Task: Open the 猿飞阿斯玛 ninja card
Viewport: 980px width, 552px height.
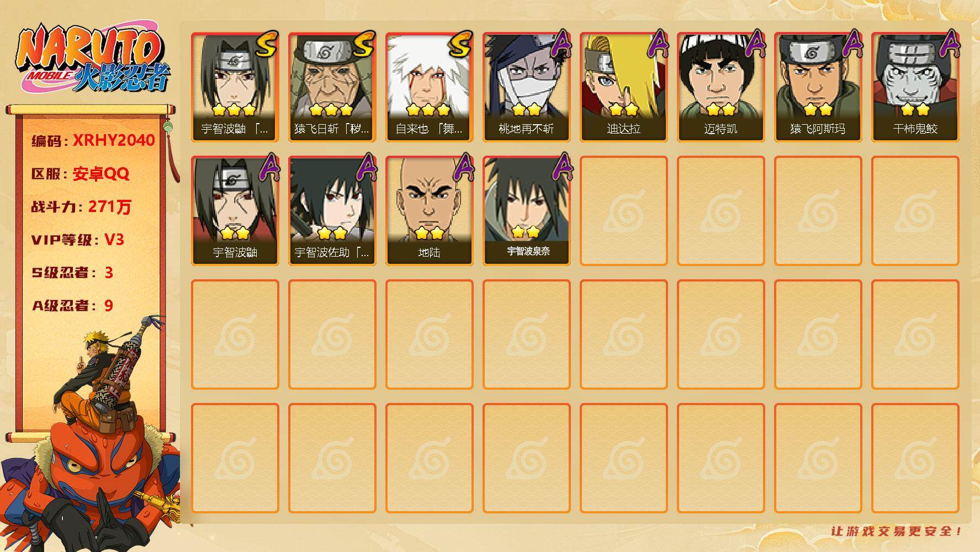Action: click(x=818, y=87)
